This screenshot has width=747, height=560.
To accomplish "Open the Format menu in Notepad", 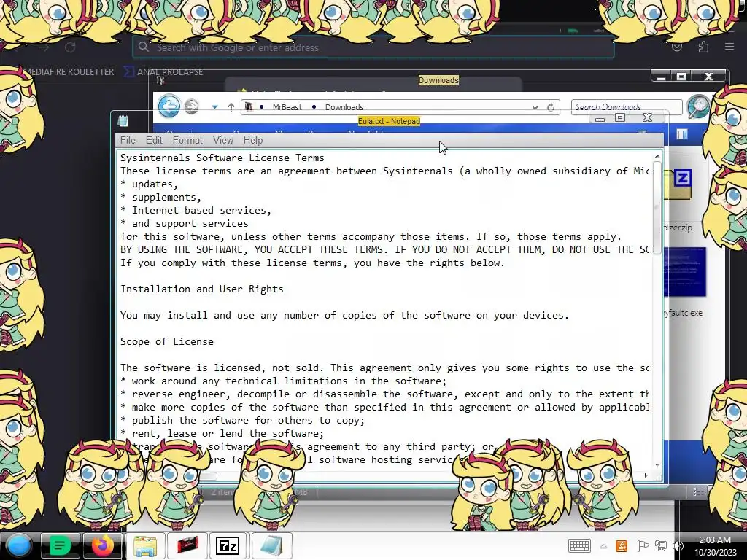I will [x=187, y=140].
